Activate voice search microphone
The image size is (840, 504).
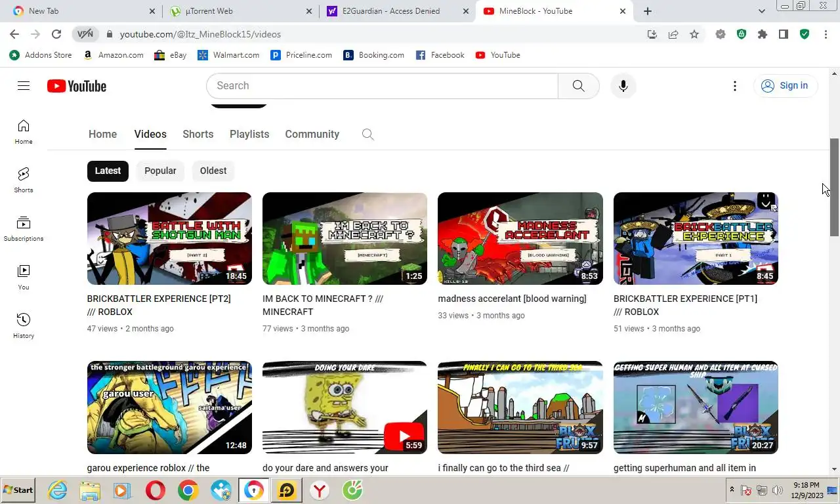[623, 86]
